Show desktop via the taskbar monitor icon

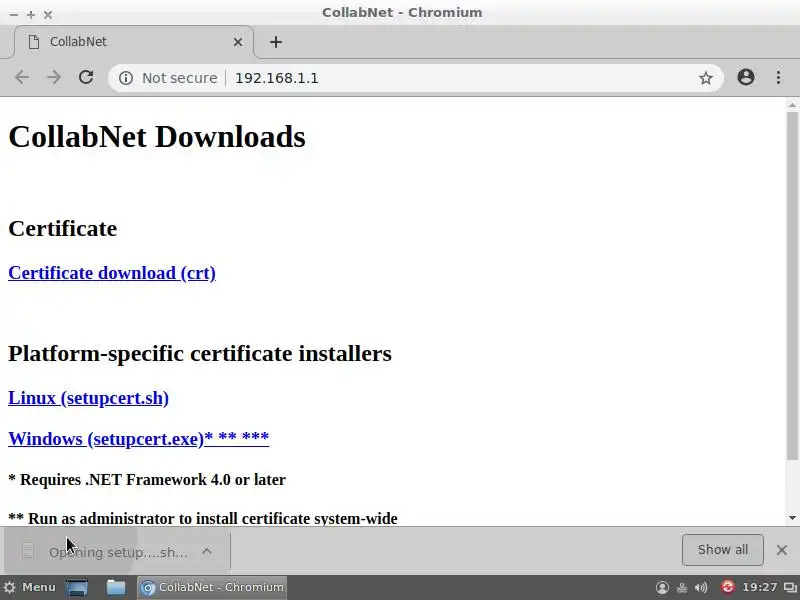(77, 587)
